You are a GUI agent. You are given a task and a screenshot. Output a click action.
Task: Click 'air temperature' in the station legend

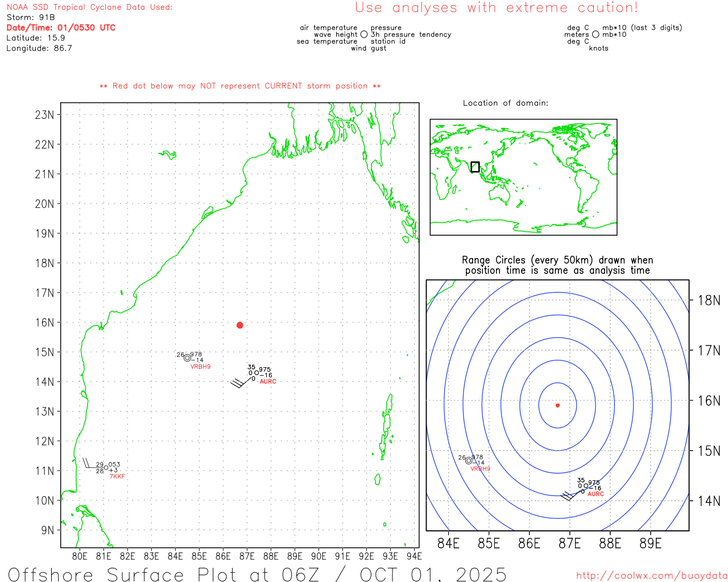coord(329,28)
